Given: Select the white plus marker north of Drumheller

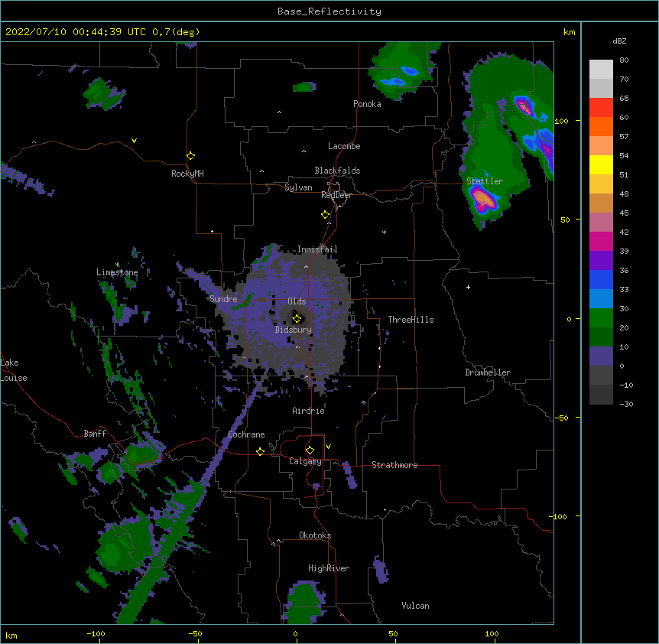Looking at the screenshot, I should [x=468, y=287].
